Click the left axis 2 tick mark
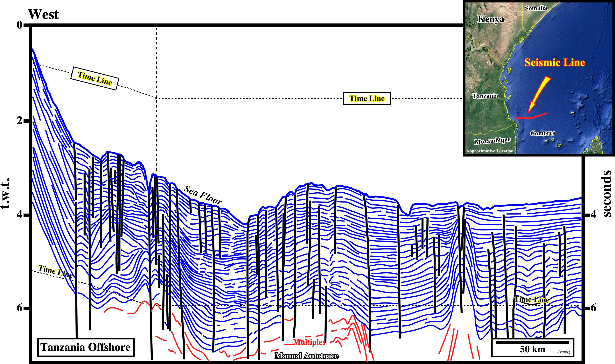This screenshot has height=364, width=615. [x=26, y=121]
